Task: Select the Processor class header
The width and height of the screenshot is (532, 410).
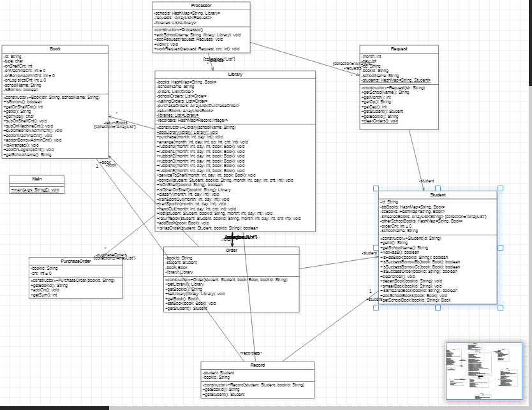Action: tap(202, 5)
